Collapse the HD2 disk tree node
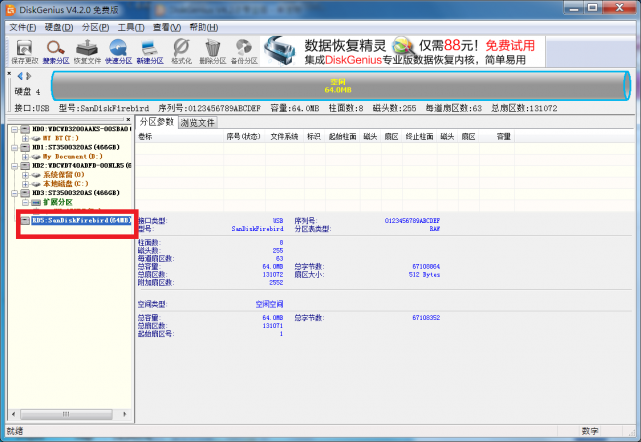641x442 pixels. pos(14,166)
